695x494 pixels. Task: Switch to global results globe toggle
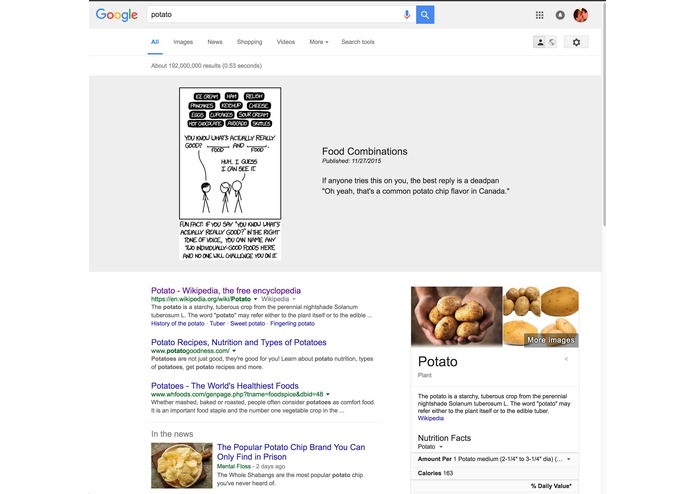pos(551,42)
